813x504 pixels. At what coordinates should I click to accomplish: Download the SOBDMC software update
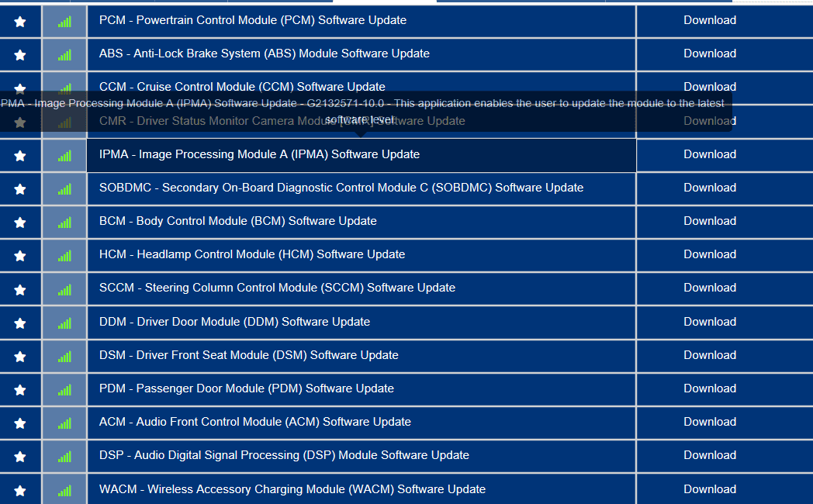pyautogui.click(x=709, y=188)
